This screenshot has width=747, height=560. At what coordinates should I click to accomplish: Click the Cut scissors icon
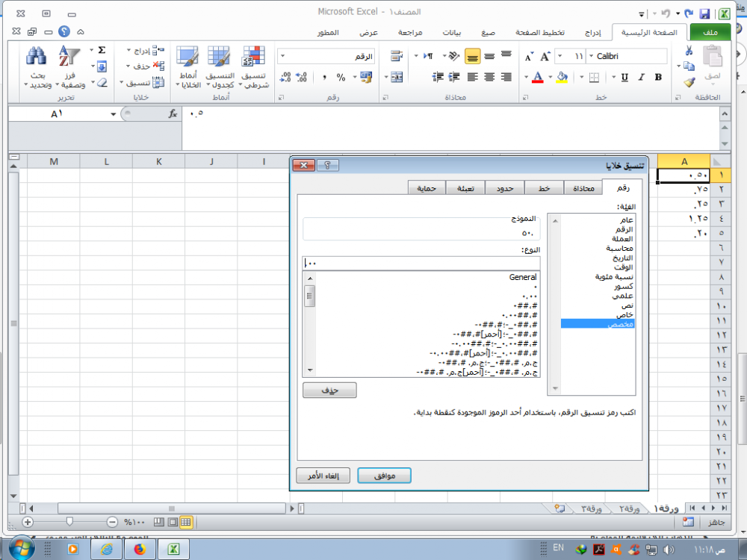coord(689,50)
